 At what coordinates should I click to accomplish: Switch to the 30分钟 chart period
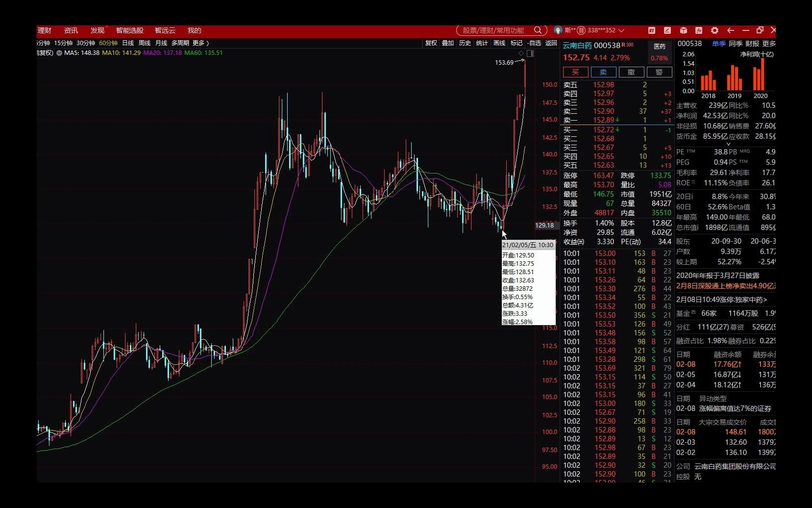[x=86, y=43]
